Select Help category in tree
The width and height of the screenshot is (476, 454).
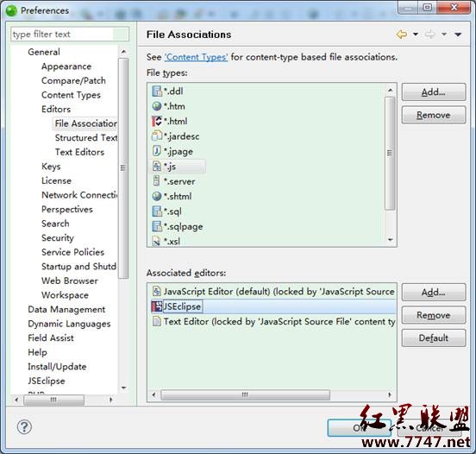pyautogui.click(x=37, y=352)
